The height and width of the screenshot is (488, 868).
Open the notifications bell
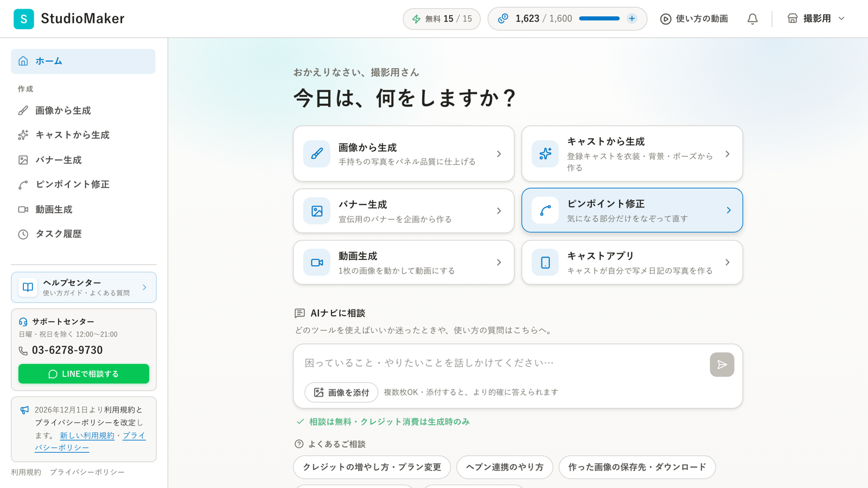pyautogui.click(x=752, y=19)
